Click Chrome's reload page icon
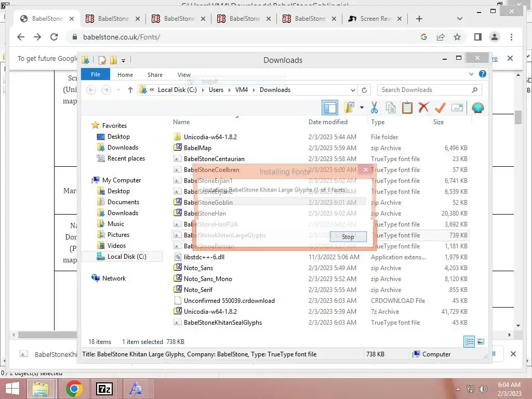The image size is (532, 399). coord(54,37)
